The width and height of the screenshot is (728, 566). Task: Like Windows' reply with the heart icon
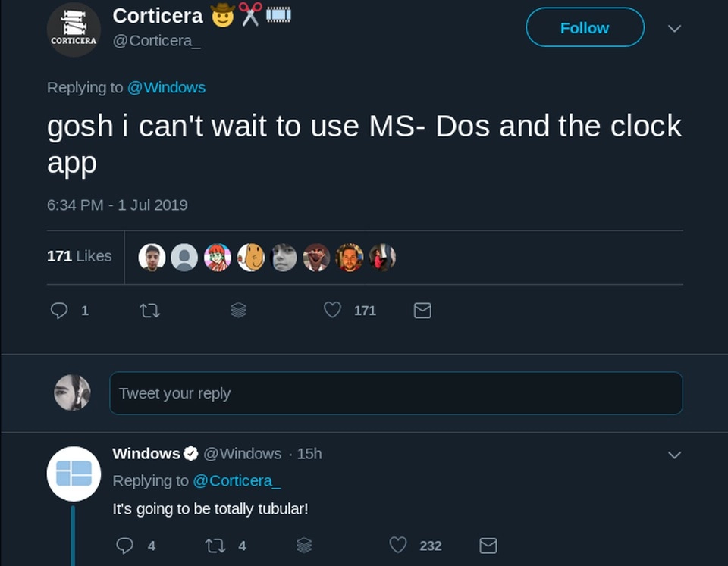[x=397, y=546]
